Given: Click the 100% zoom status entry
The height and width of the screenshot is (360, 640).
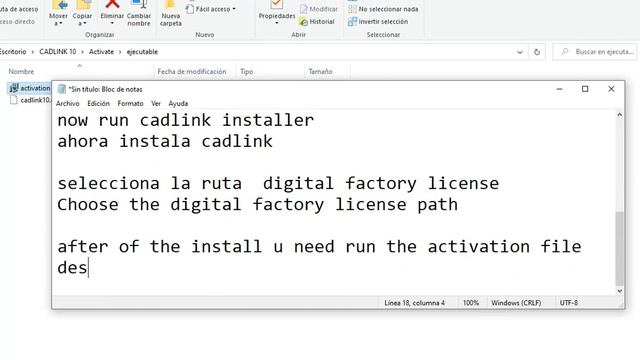Looking at the screenshot, I should (471, 303).
